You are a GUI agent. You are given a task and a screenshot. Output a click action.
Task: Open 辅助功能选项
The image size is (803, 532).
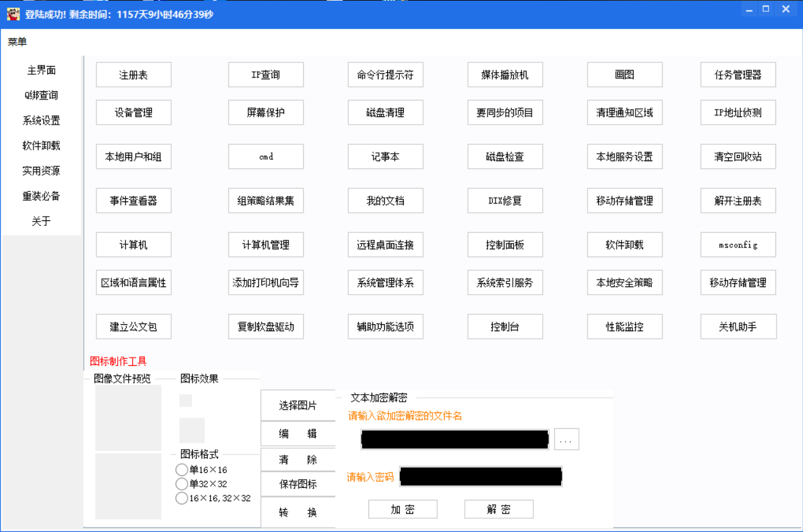385,327
